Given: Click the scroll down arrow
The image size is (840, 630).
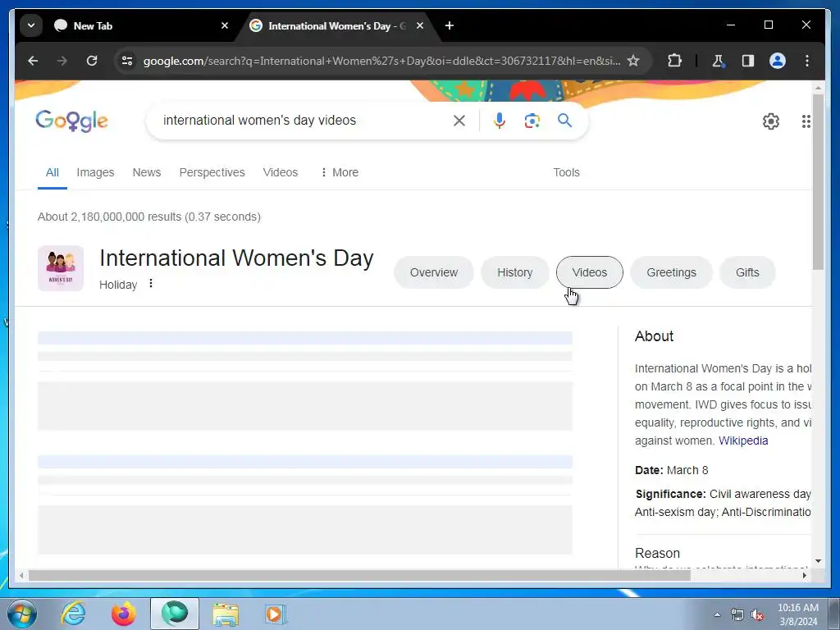Looking at the screenshot, I should [818, 561].
